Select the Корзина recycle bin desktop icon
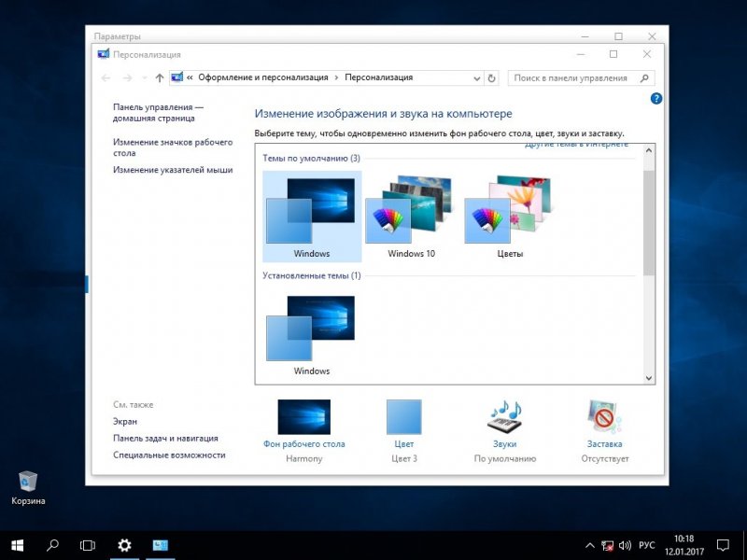The image size is (747, 560). (x=28, y=487)
